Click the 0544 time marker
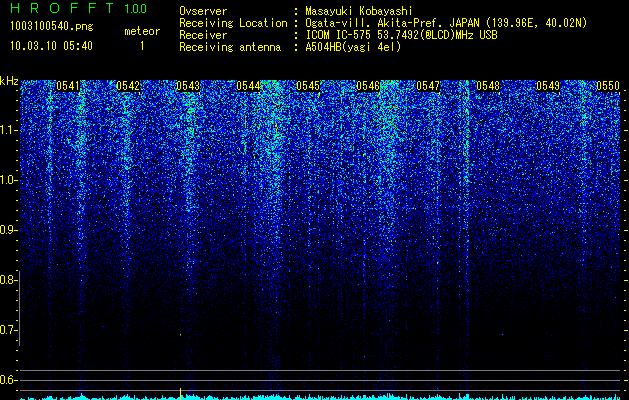The height and width of the screenshot is (400, 629). click(248, 86)
